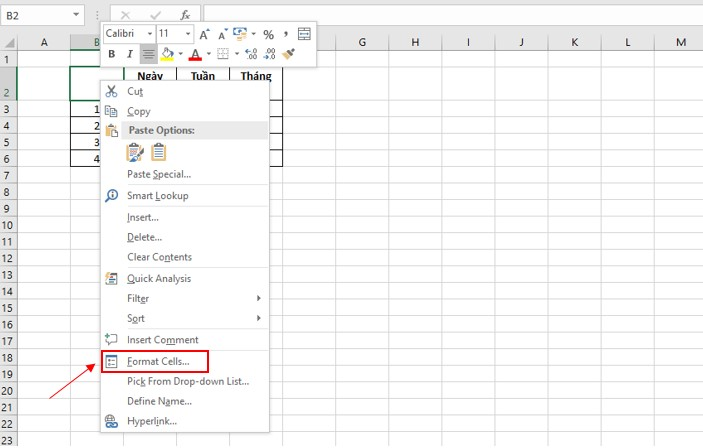Open the borders dropdown arrow

pos(237,54)
